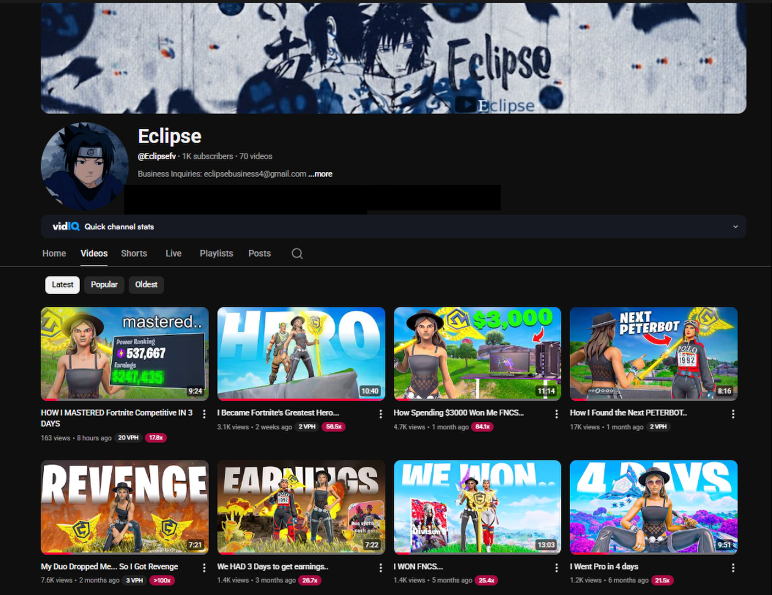Viewport: 772px width, 595px height.
Task: Select the Videos tab
Action: (94, 253)
